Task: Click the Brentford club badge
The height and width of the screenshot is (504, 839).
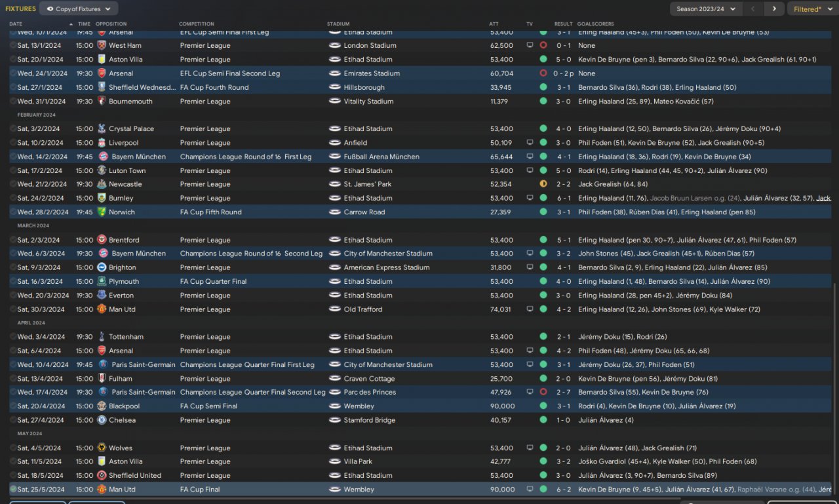Action: (102, 241)
